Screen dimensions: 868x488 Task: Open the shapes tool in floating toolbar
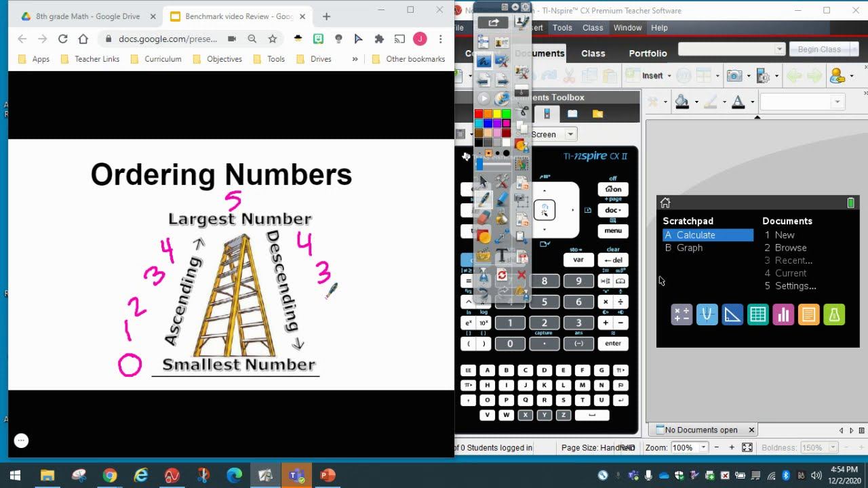pos(483,237)
